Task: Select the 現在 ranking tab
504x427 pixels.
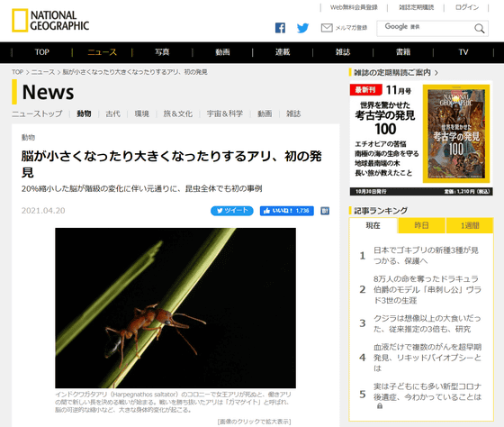Action: 373,225
